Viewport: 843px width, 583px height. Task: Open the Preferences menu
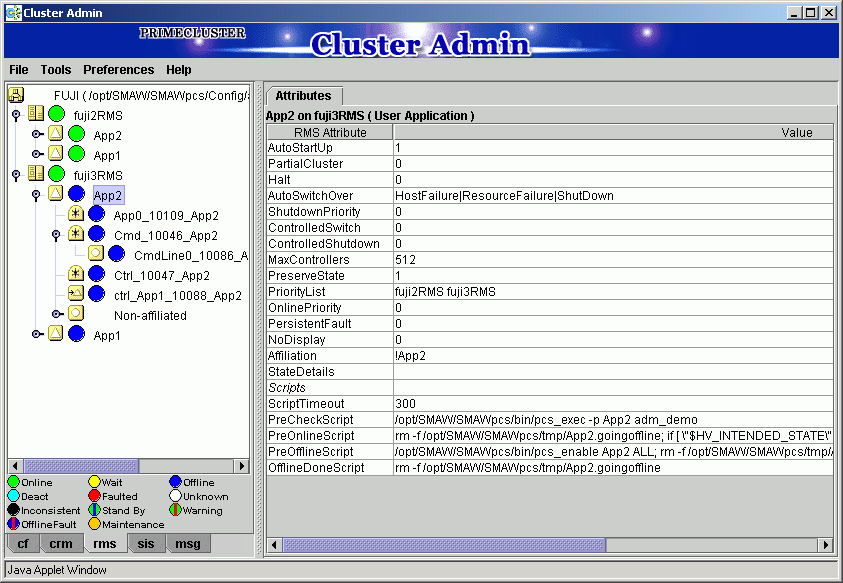coord(118,70)
